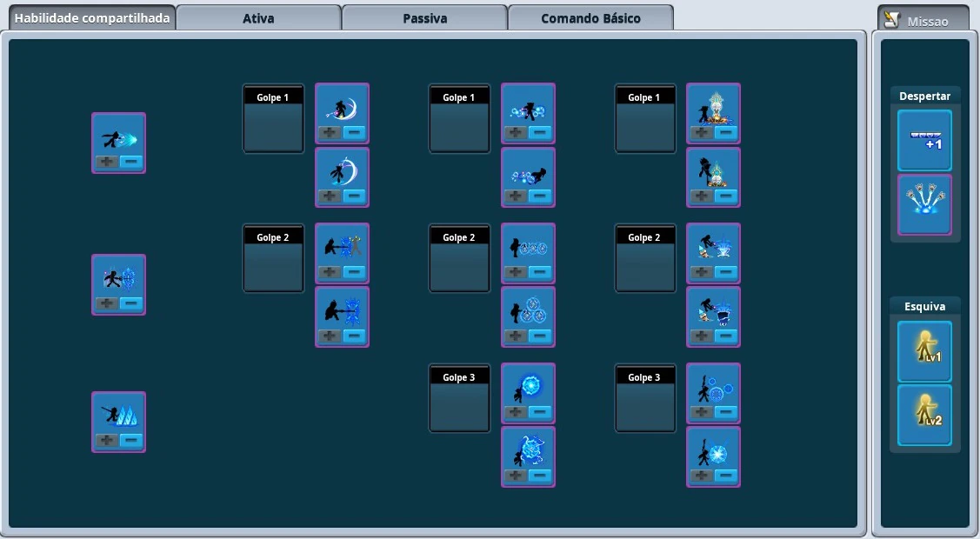Select the blue dash shared skill icon
980x539 pixels.
click(119, 137)
